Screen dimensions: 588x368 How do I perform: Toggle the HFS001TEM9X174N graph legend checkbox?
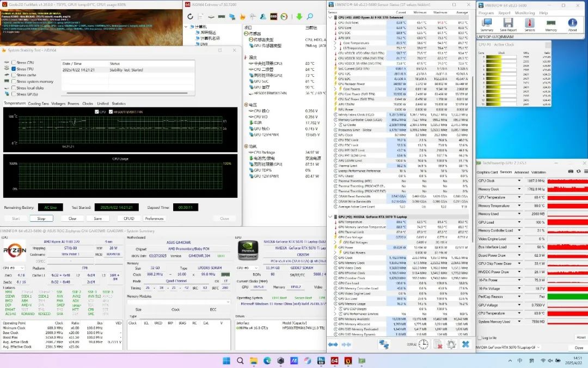pos(111,112)
